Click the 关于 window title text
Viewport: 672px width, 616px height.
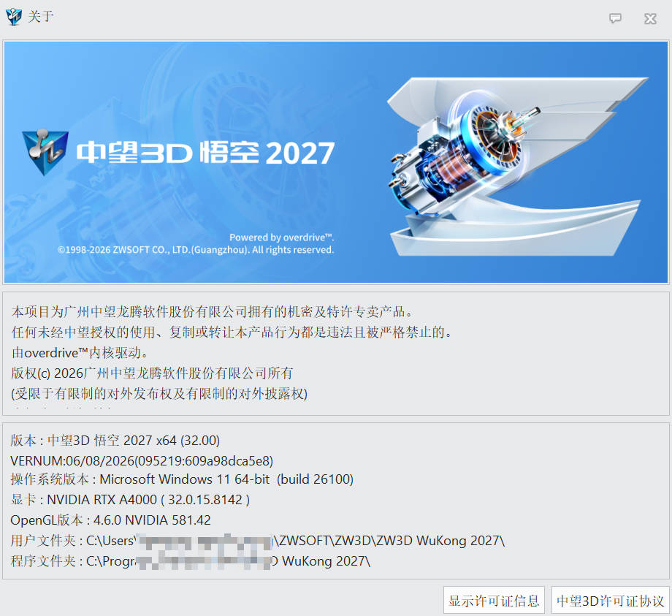pyautogui.click(x=41, y=17)
